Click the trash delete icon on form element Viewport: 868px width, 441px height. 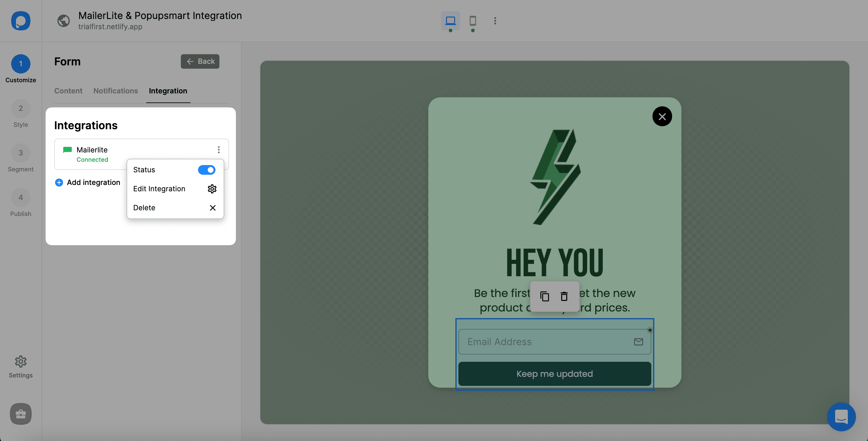[564, 296]
